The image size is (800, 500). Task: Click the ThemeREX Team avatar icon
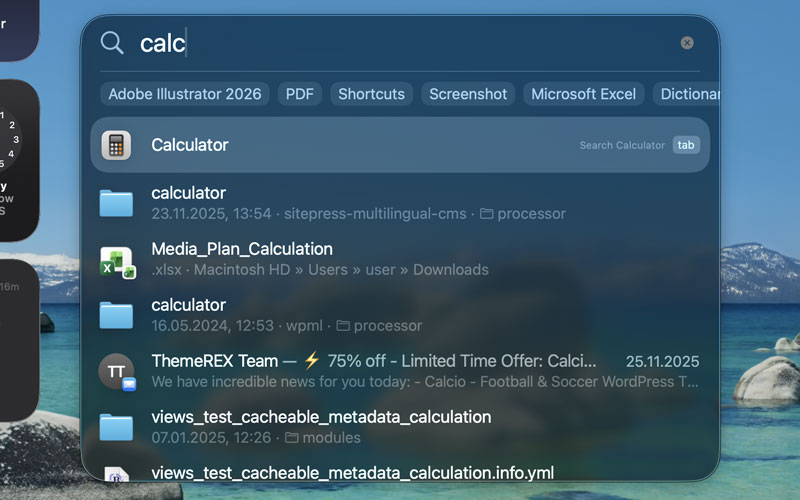click(x=117, y=371)
